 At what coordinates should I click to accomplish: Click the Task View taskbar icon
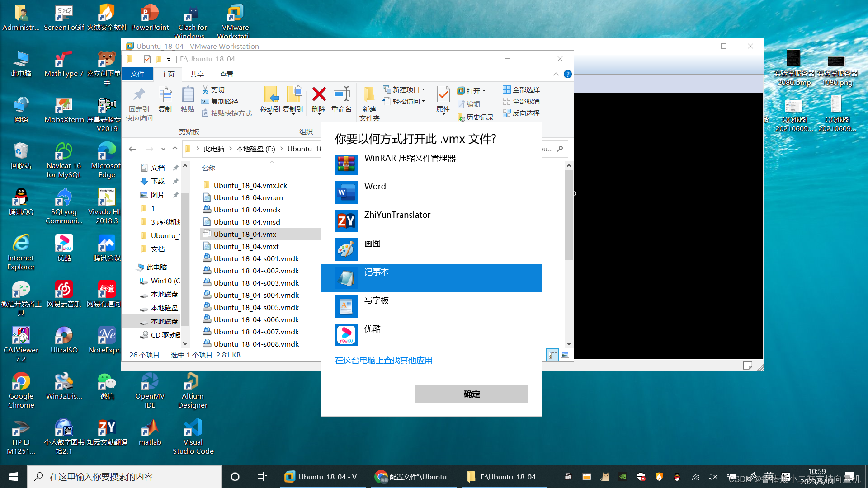tap(262, 477)
